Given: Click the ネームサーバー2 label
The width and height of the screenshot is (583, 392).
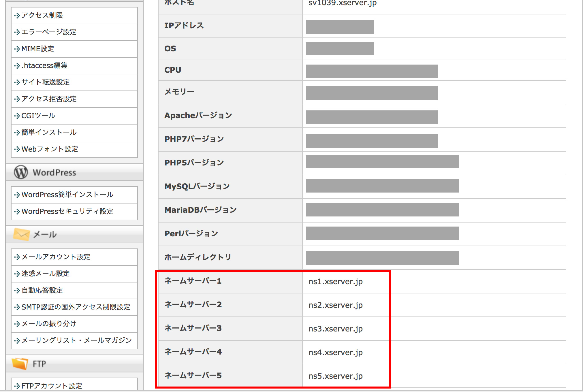Looking at the screenshot, I should pyautogui.click(x=193, y=305).
